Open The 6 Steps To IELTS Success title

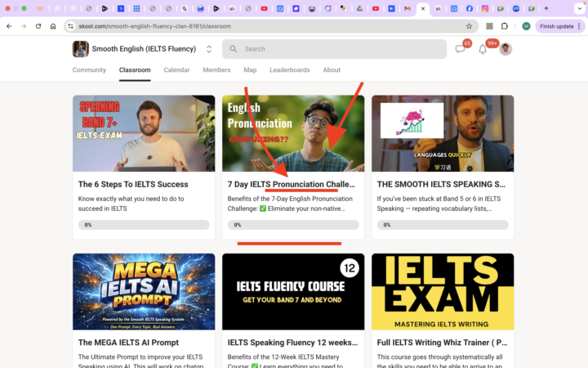tap(133, 184)
